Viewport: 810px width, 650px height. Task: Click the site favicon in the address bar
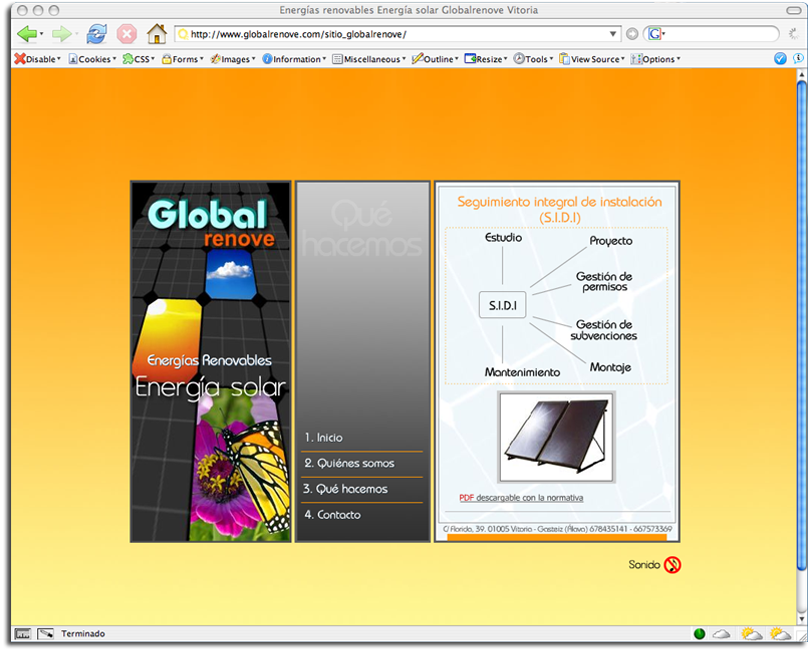pos(182,35)
